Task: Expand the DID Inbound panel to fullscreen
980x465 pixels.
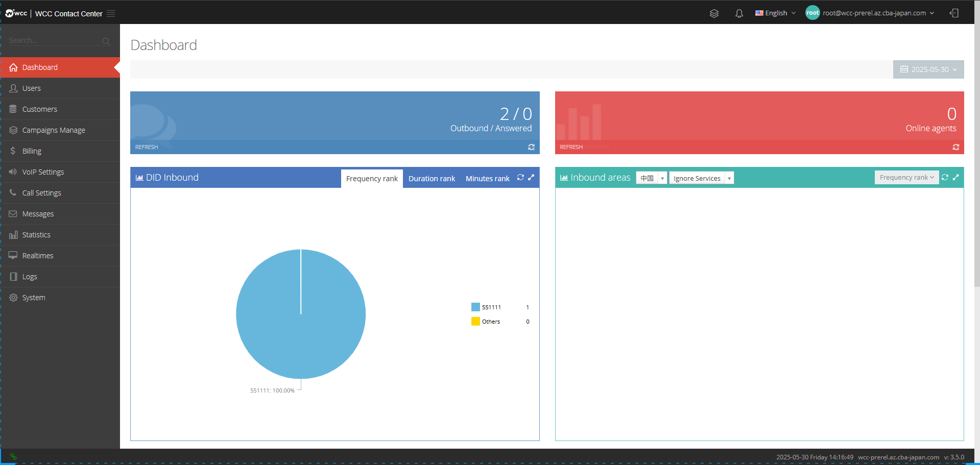Action: (x=531, y=178)
